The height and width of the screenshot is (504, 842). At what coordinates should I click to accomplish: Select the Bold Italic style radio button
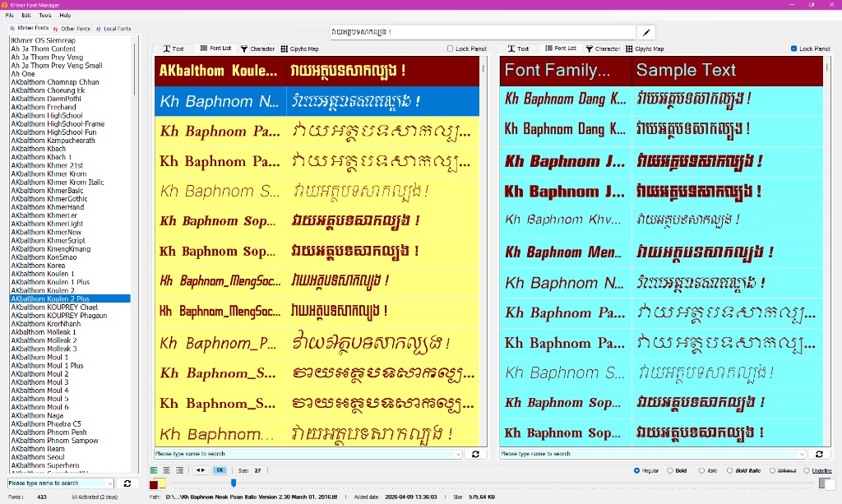[729, 471]
